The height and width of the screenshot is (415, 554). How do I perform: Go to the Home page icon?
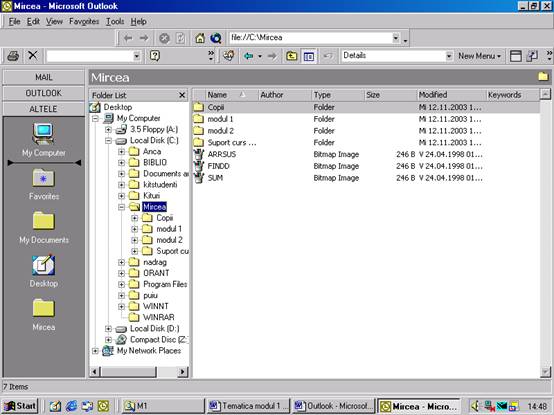click(x=200, y=38)
